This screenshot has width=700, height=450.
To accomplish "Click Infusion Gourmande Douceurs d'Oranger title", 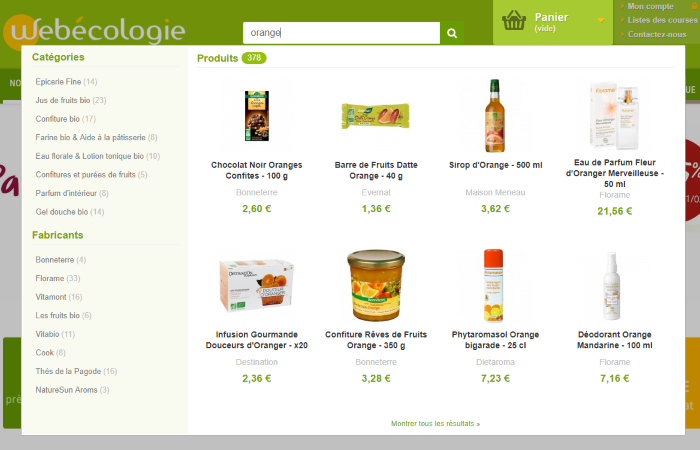I will pos(257,340).
